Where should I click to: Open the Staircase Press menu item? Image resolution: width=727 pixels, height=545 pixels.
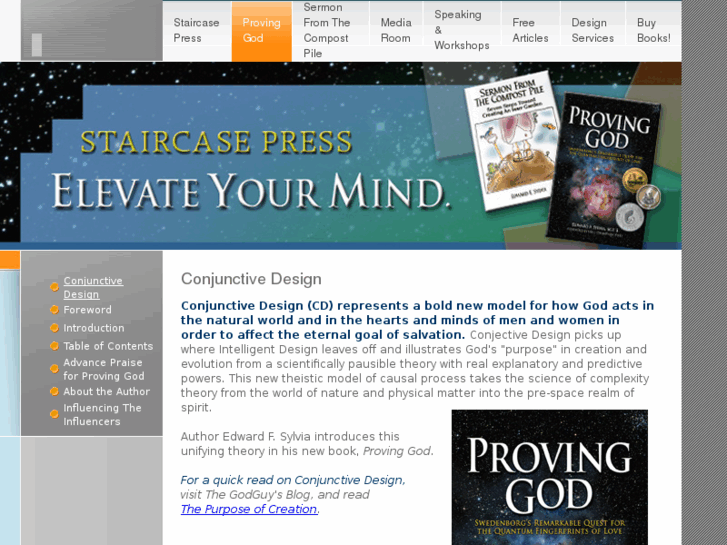coord(197,31)
